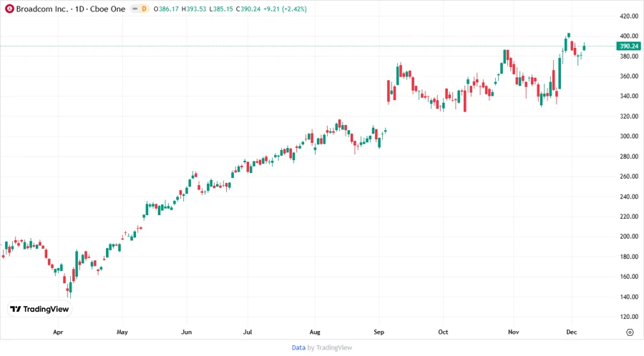Image resolution: width=644 pixels, height=356 pixels.
Task: Click the gray dash market status indicator
Action: 135,9
